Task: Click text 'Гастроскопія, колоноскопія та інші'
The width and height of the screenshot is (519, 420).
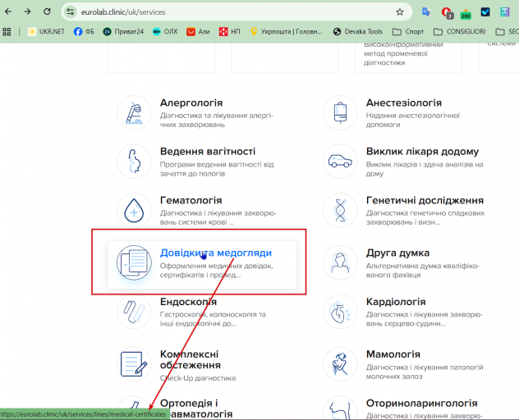Action: pyautogui.click(x=213, y=319)
